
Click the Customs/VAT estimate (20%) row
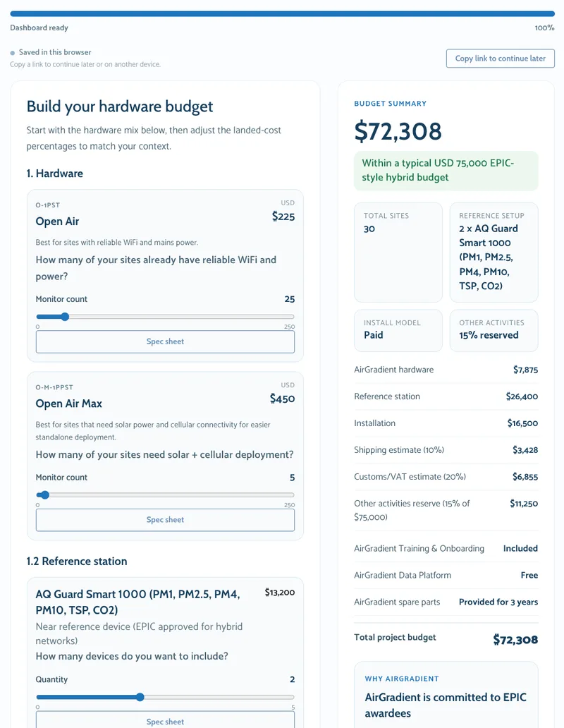coord(446,477)
